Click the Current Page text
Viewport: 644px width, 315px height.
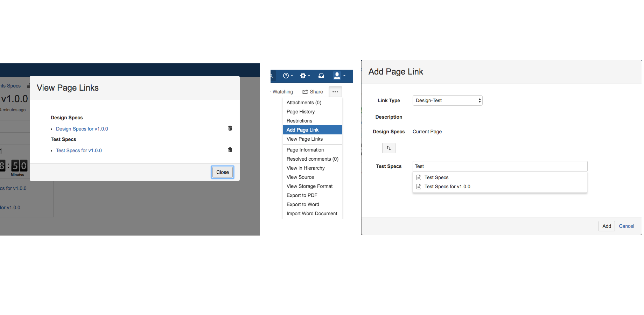[x=427, y=132]
